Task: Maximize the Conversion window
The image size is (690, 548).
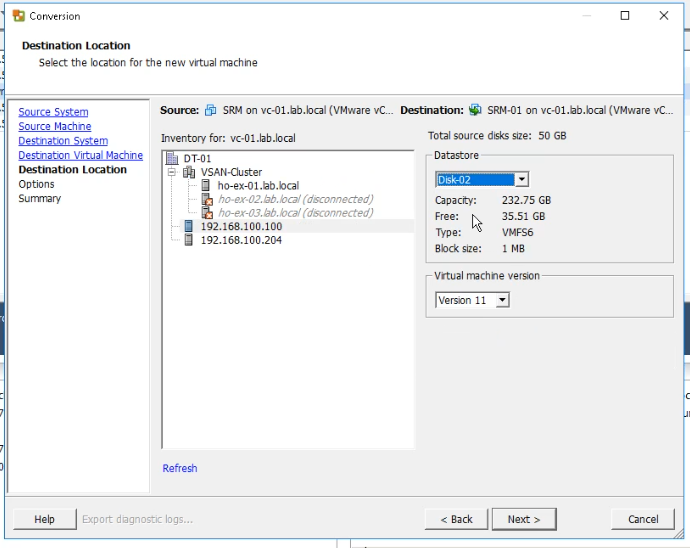Action: 624,16
